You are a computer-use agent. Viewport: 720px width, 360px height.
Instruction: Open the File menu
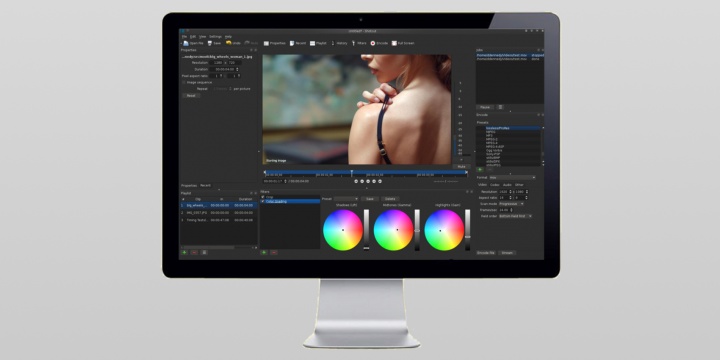[x=184, y=36]
